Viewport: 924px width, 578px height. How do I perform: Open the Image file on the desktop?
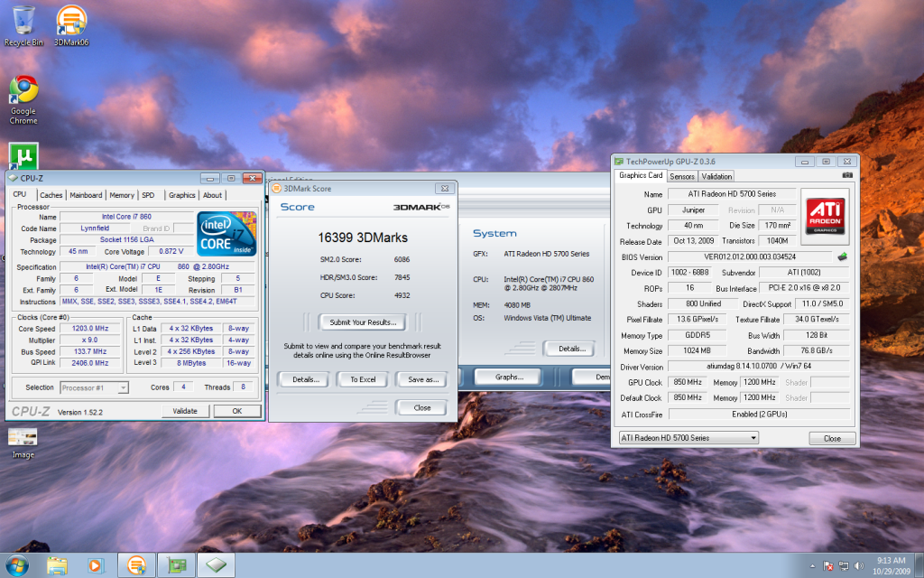pyautogui.click(x=23, y=443)
